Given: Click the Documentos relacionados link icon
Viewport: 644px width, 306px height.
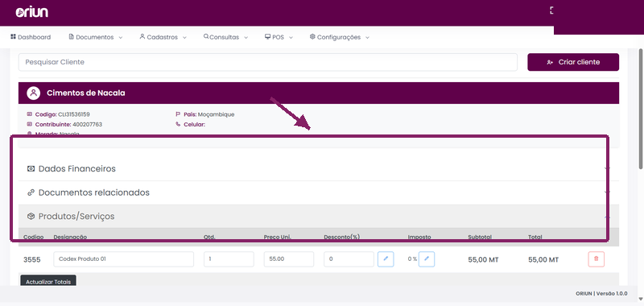Looking at the screenshot, I should pos(31,192).
